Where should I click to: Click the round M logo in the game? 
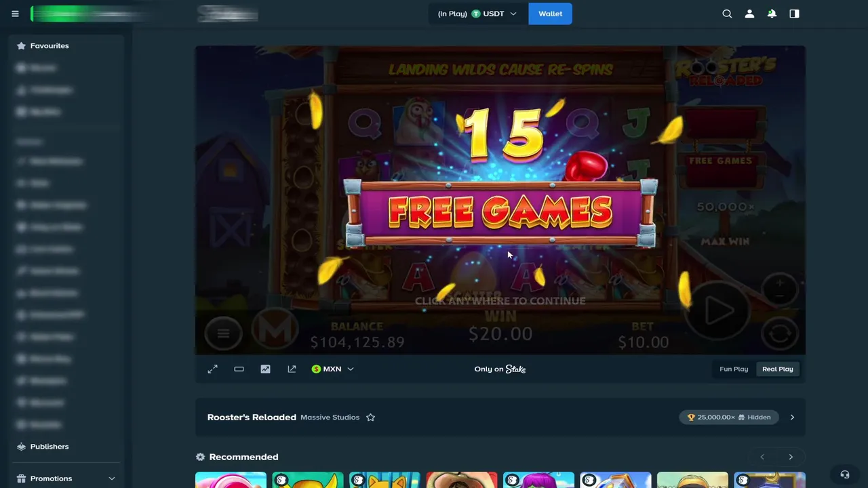click(275, 330)
